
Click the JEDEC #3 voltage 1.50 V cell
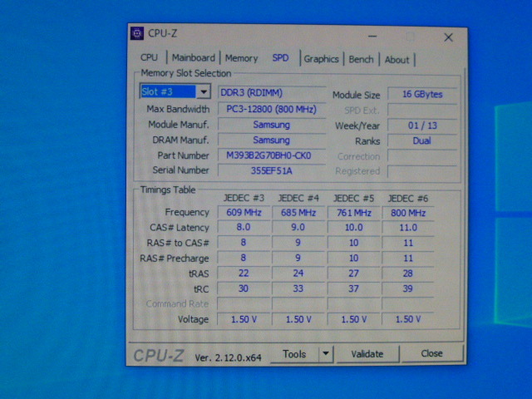pyautogui.click(x=244, y=319)
